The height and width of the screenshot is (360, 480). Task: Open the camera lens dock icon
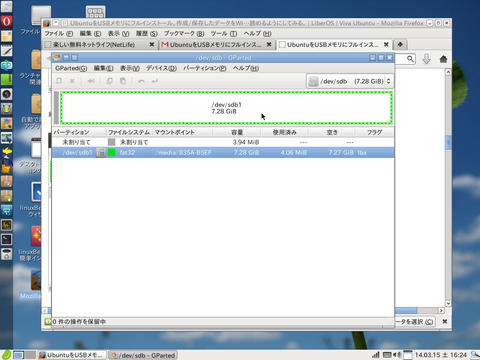pyautogui.click(x=6, y=94)
